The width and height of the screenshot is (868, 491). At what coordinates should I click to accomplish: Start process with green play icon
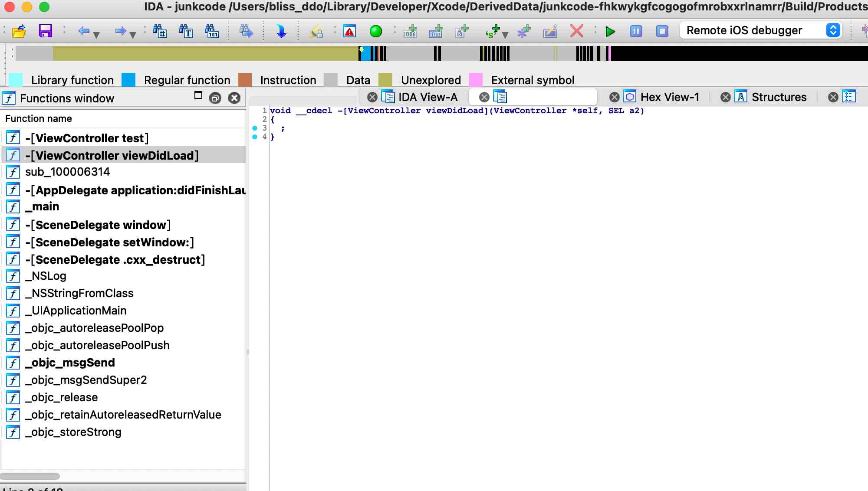(610, 31)
